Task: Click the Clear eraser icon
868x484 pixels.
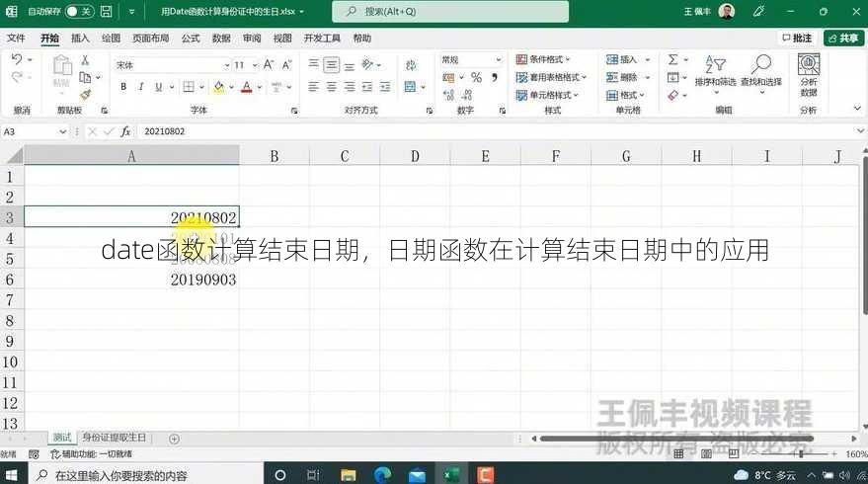Action: [x=672, y=95]
